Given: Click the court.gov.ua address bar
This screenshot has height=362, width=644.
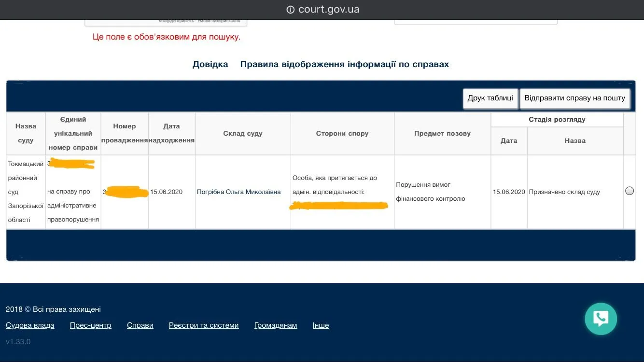Looking at the screenshot, I should (328, 10).
